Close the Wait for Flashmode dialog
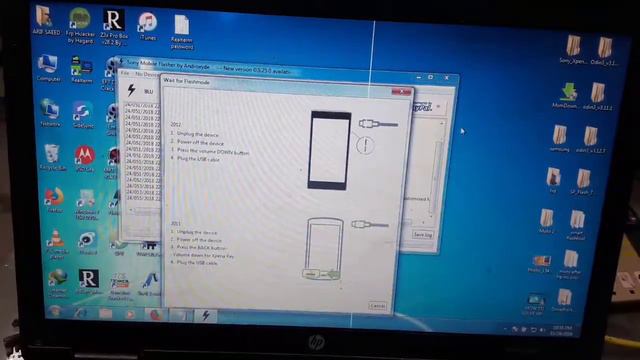This screenshot has width=640, height=360. tap(401, 92)
